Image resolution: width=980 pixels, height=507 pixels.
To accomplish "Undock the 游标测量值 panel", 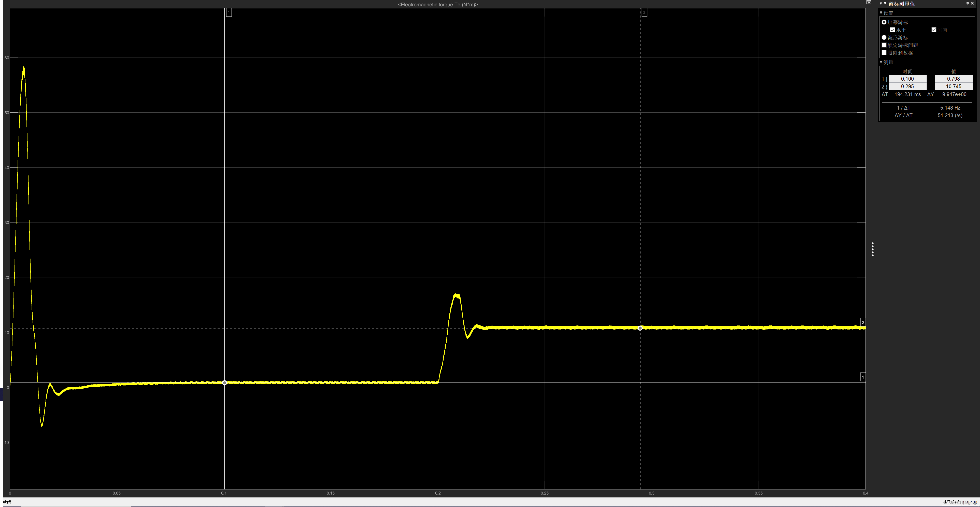I will click(x=968, y=3).
